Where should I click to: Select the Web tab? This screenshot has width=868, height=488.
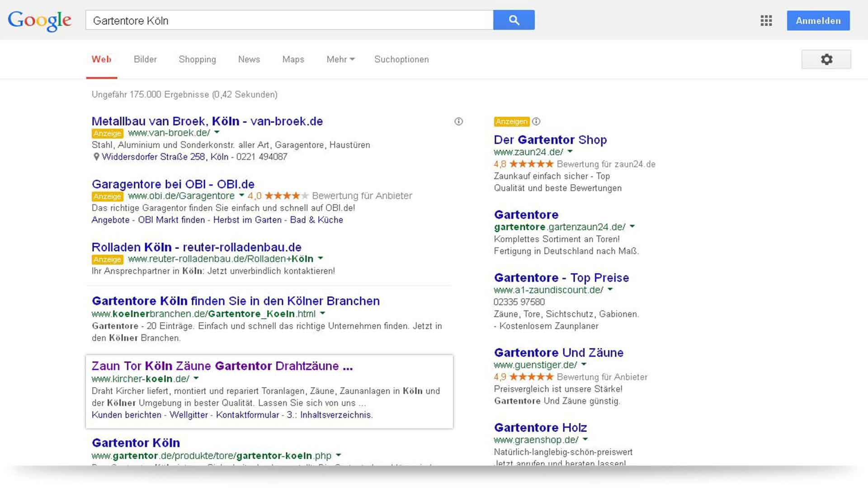tap(101, 59)
